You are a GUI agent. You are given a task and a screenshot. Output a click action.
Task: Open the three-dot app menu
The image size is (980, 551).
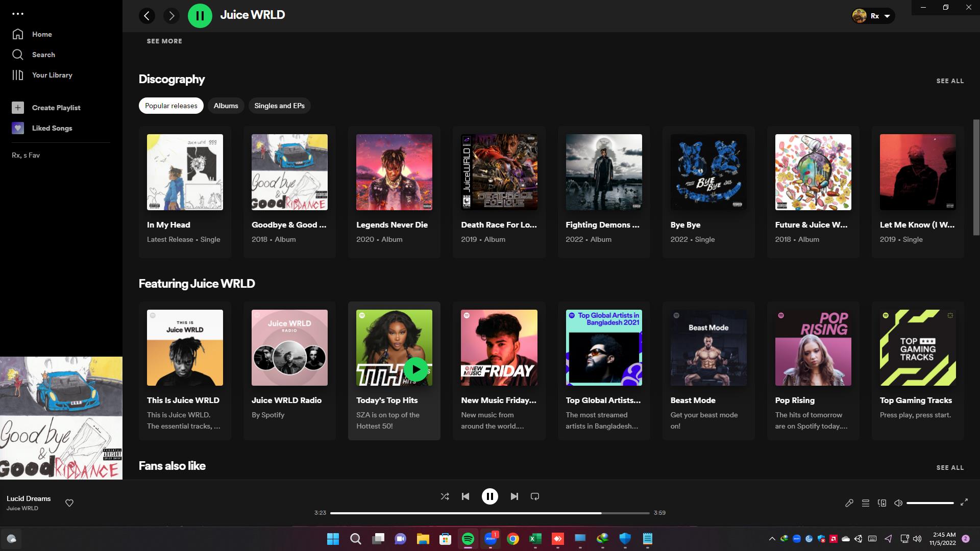pos(18,14)
